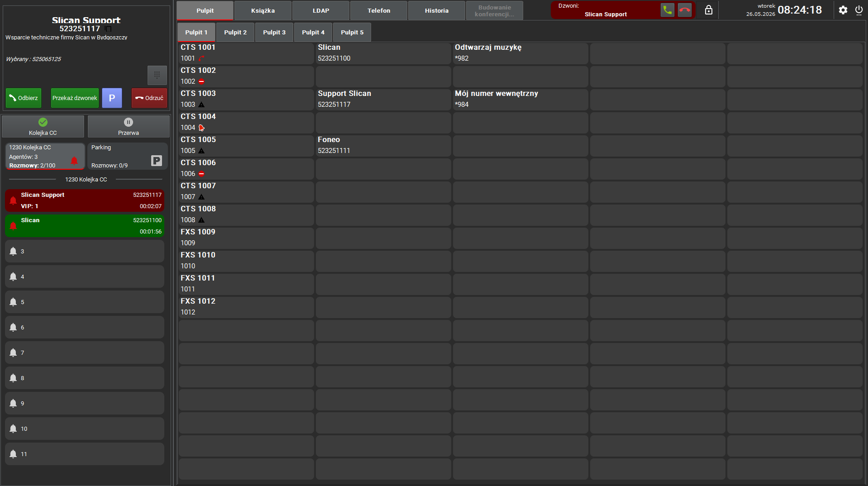Select the CTS 1004 extension field

point(246,122)
